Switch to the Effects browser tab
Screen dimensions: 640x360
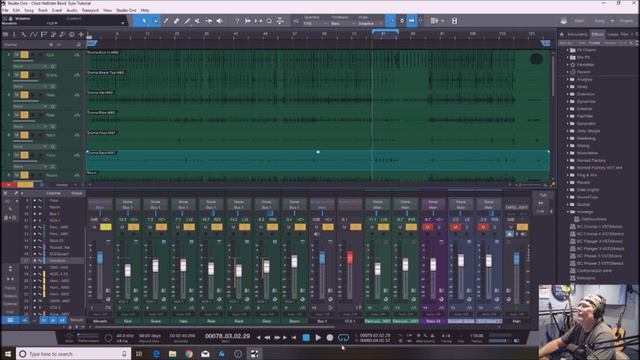point(598,34)
